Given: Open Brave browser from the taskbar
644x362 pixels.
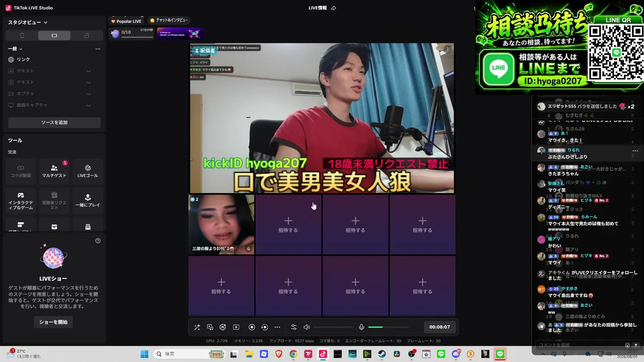Looking at the screenshot, I should (279, 354).
